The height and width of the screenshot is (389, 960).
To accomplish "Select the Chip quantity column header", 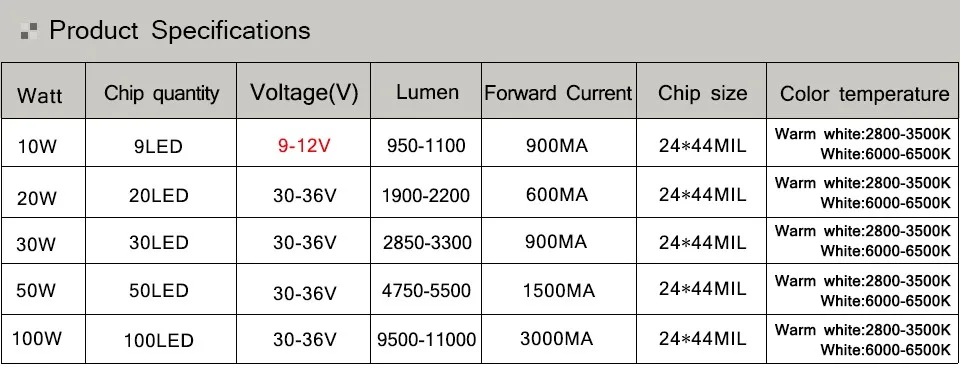I will [x=161, y=93].
